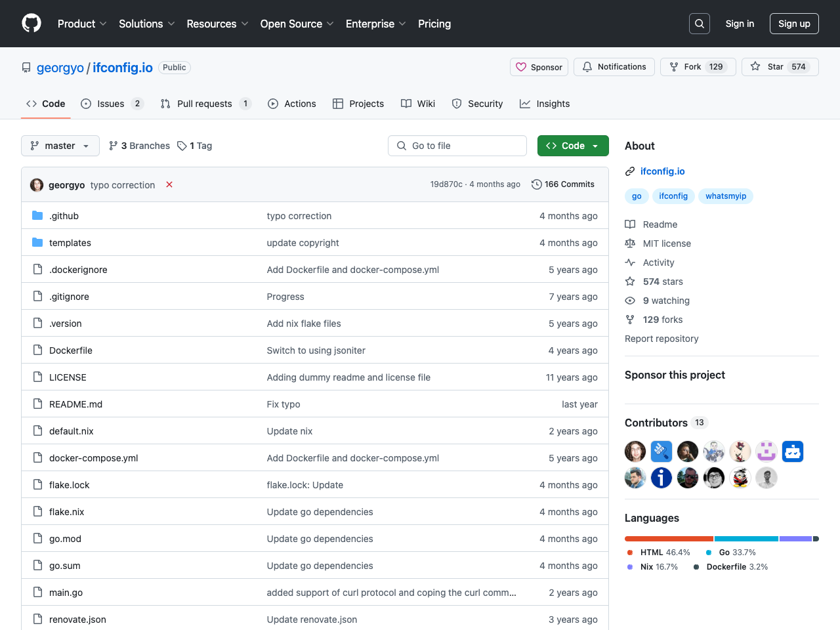Click the GitHub octocat logo
The height and width of the screenshot is (630, 840).
[x=31, y=24]
